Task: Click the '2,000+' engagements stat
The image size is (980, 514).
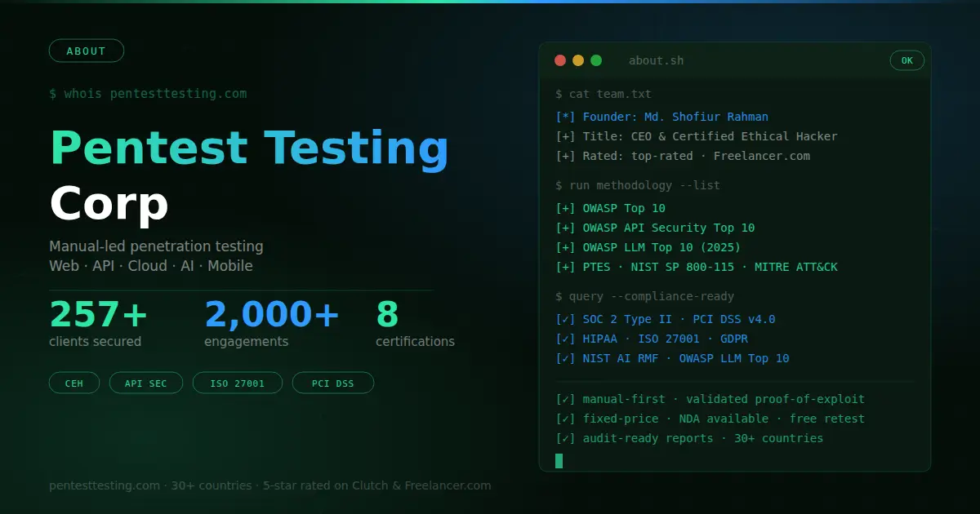Action: click(x=272, y=314)
